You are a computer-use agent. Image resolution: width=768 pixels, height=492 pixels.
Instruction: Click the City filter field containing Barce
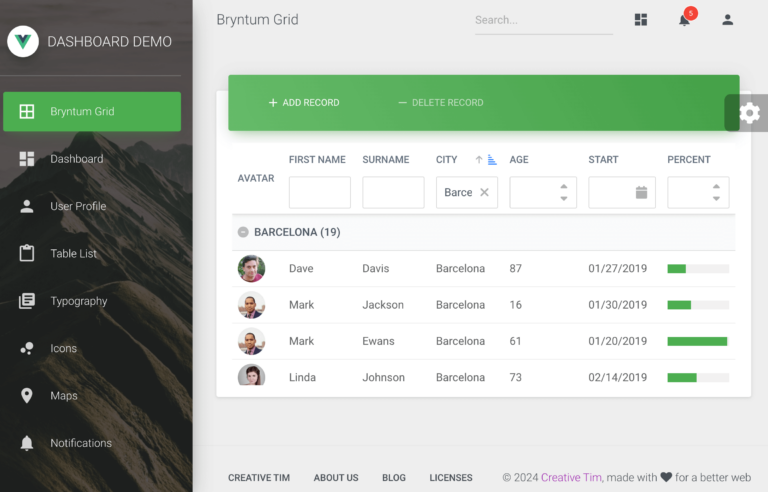(467, 193)
